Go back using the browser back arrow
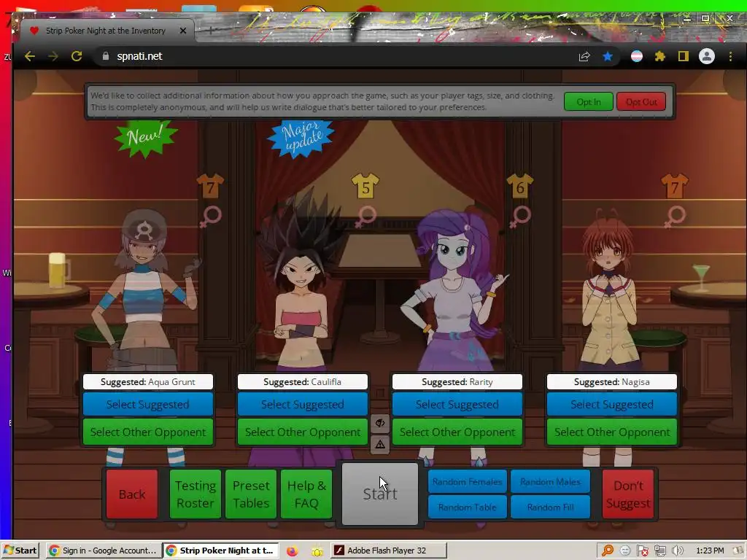Screen dimensions: 747x560 (29, 56)
